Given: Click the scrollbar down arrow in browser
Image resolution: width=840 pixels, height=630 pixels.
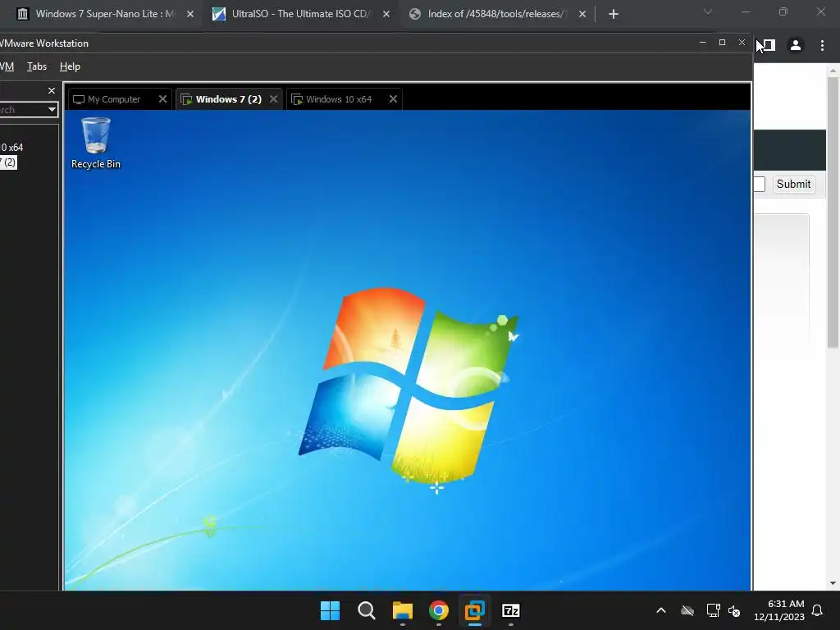Looking at the screenshot, I should click(833, 583).
